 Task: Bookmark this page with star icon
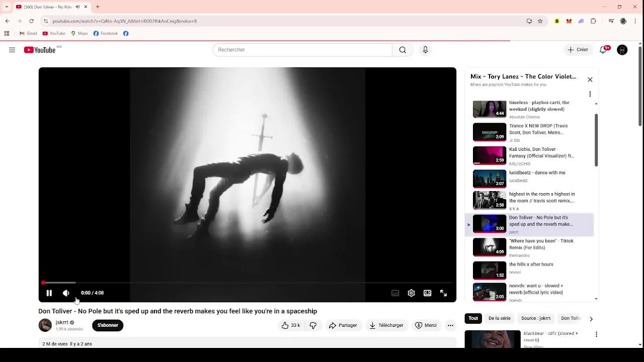pos(540,21)
